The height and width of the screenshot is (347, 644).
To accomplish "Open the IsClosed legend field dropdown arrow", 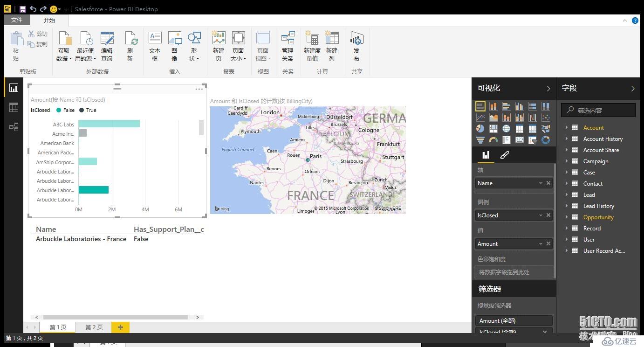I will point(541,215).
